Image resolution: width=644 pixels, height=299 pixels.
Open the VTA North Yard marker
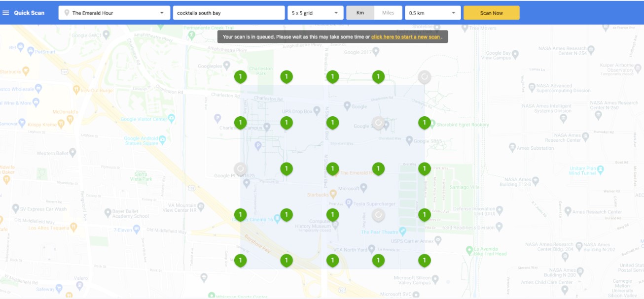click(372, 249)
